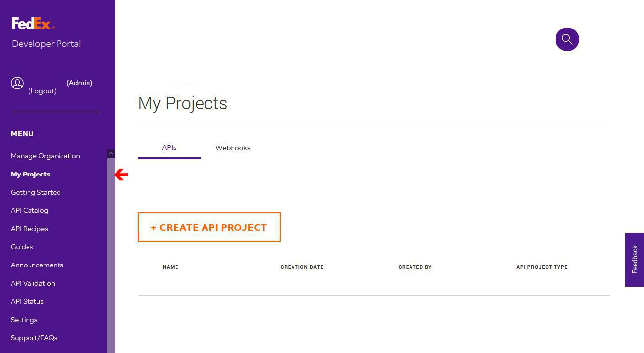
Task: Browse the API Catalog
Action: tap(29, 210)
